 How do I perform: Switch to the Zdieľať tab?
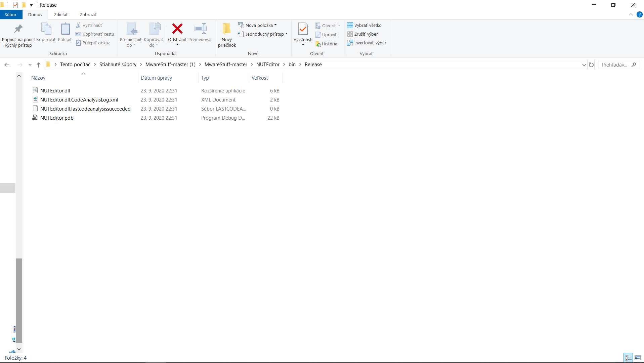[x=61, y=14]
